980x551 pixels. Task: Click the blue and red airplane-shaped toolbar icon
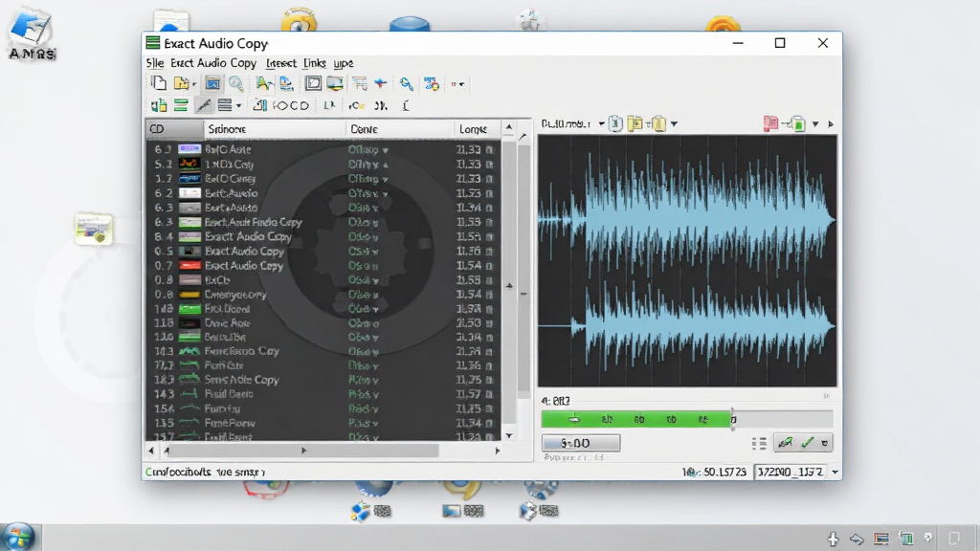[380, 83]
